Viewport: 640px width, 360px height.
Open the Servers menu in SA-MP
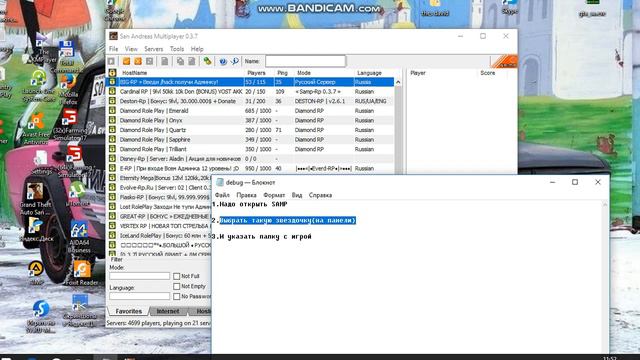[x=153, y=49]
